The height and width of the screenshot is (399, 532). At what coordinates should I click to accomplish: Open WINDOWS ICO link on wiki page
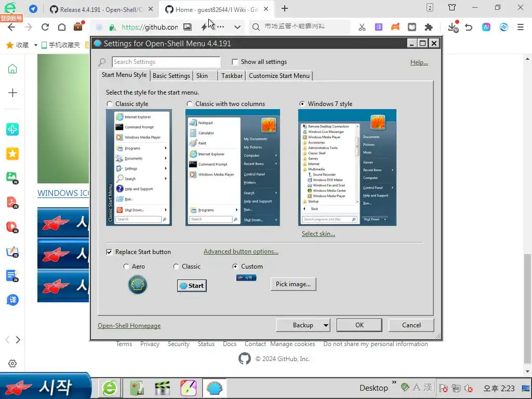click(63, 193)
